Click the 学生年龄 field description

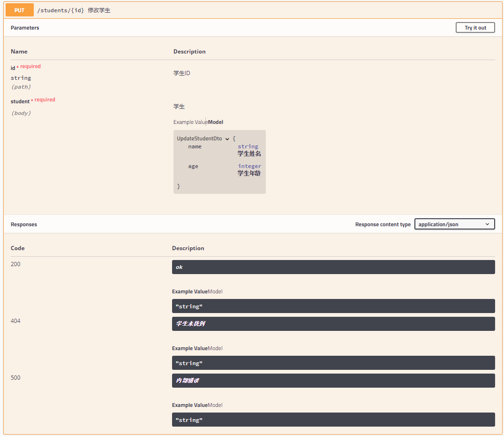(249, 174)
